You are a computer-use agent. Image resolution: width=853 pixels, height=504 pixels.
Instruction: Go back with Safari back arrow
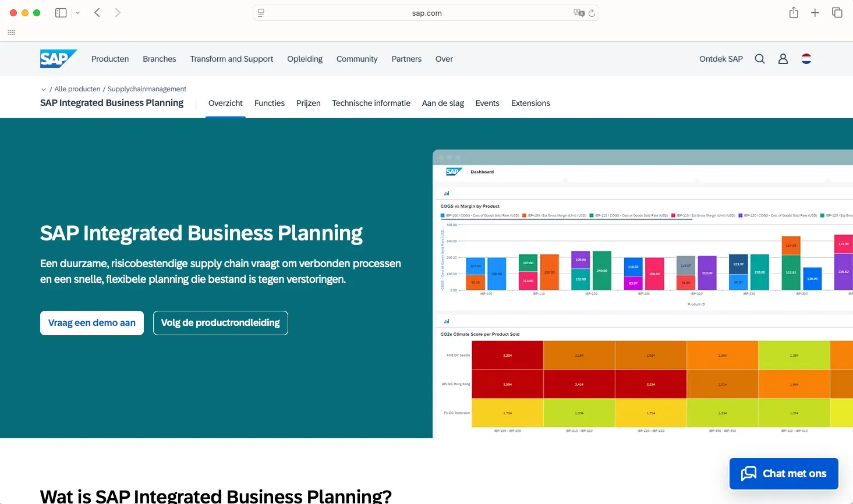click(x=97, y=13)
